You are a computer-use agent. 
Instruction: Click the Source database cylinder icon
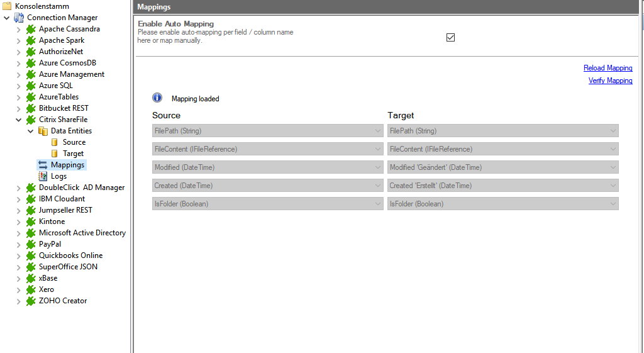(x=55, y=142)
